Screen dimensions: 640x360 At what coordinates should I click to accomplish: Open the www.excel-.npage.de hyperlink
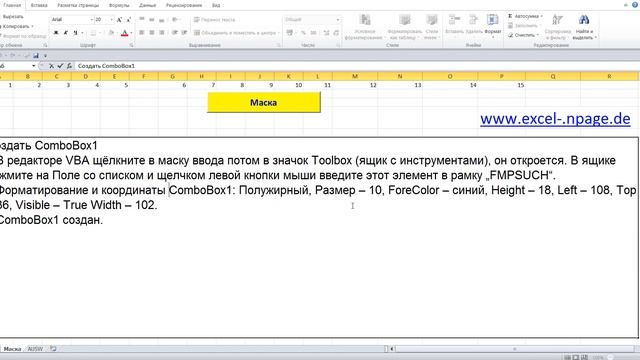pyautogui.click(x=555, y=119)
